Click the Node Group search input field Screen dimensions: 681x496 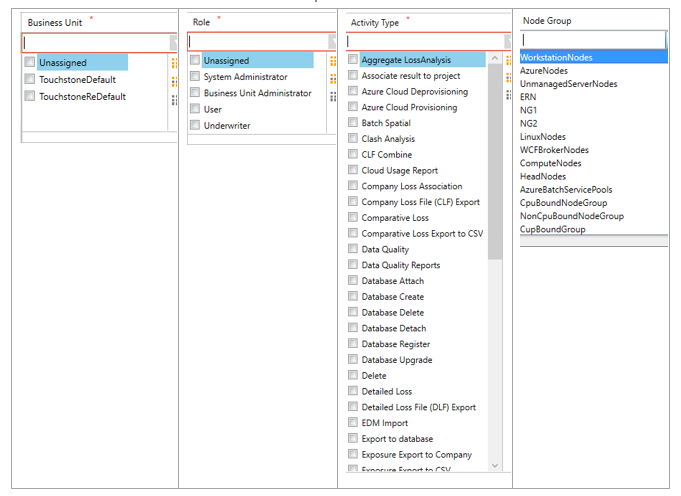(592, 40)
